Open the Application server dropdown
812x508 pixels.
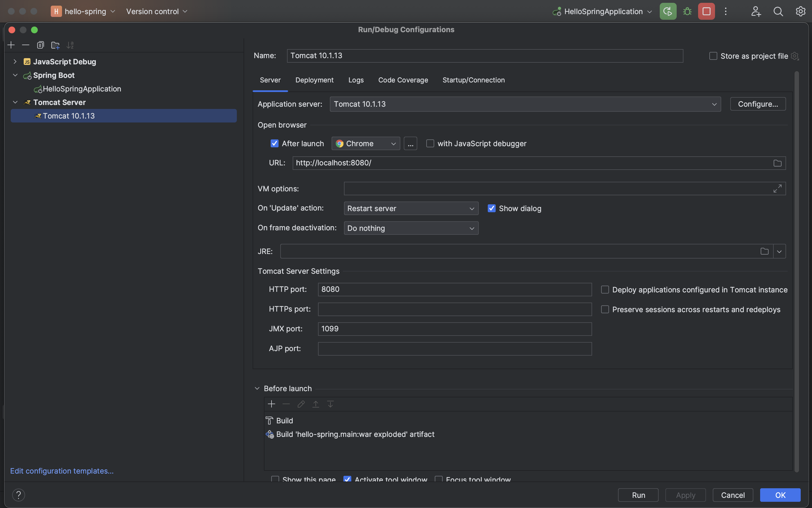[525, 104]
